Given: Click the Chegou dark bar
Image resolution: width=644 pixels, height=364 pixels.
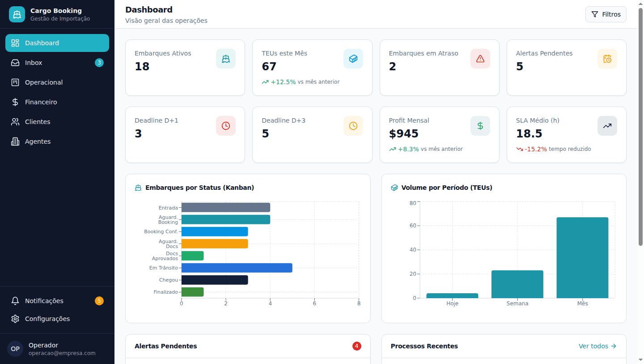Looking at the screenshot, I should tap(215, 280).
